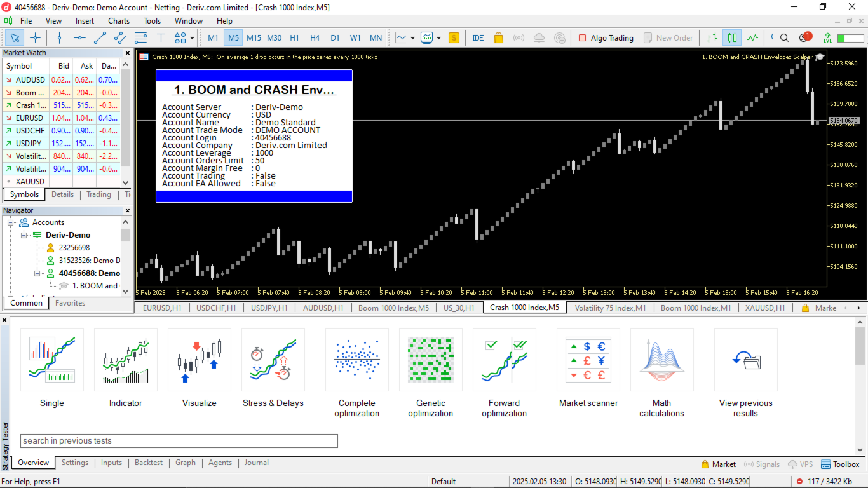Select the trendline drawing tool

coord(100,37)
